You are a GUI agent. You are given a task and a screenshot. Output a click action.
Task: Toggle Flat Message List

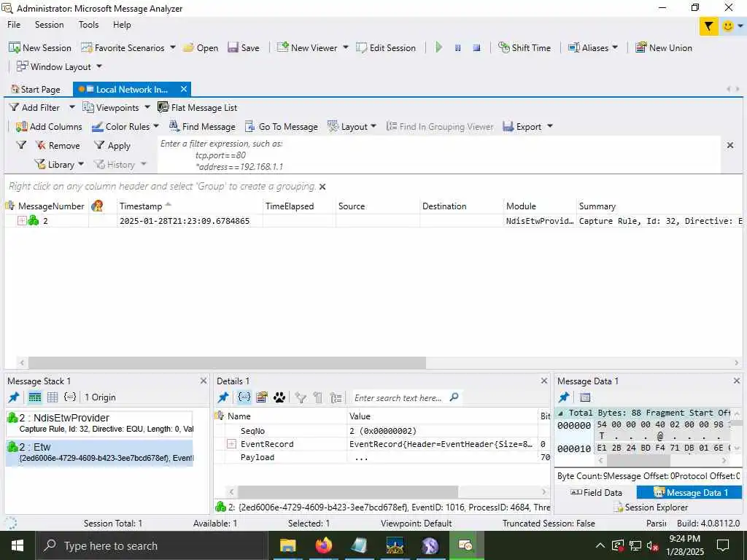pyautogui.click(x=197, y=108)
